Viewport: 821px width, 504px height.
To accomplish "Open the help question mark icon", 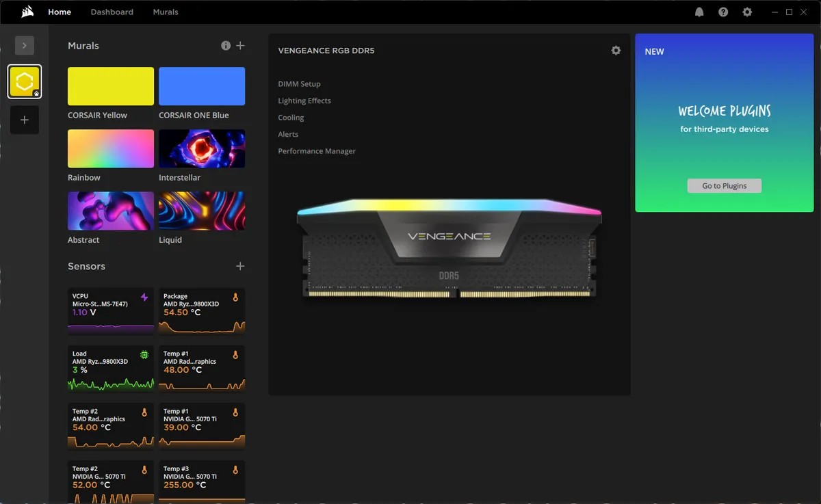I will pyautogui.click(x=723, y=12).
